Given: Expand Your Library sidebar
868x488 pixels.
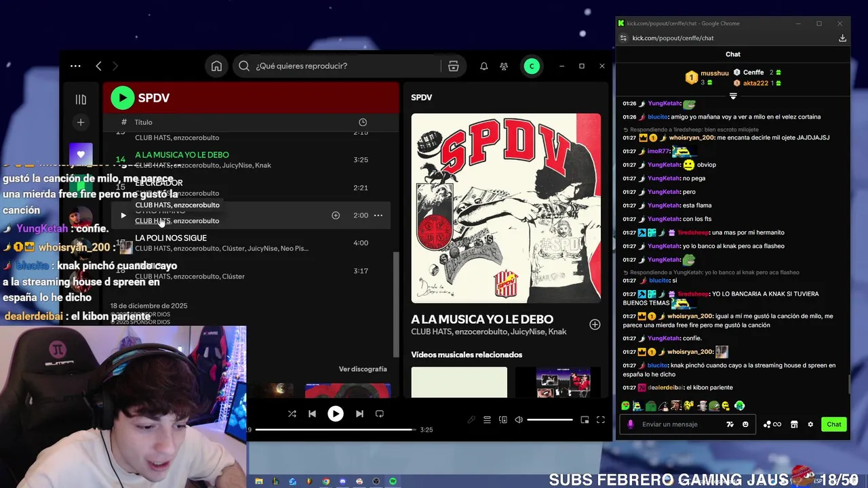Looking at the screenshot, I should [x=81, y=100].
